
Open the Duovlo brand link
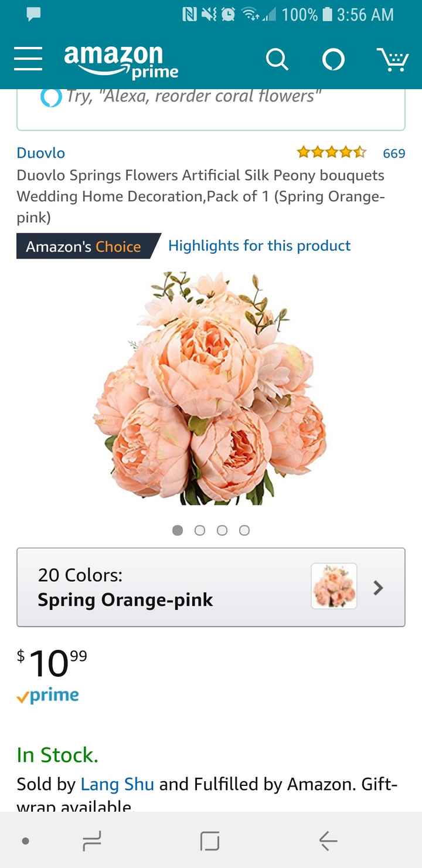click(x=40, y=153)
